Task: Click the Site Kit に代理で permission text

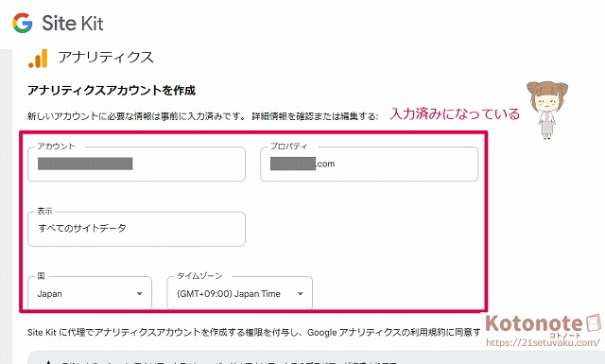Action: [254, 332]
